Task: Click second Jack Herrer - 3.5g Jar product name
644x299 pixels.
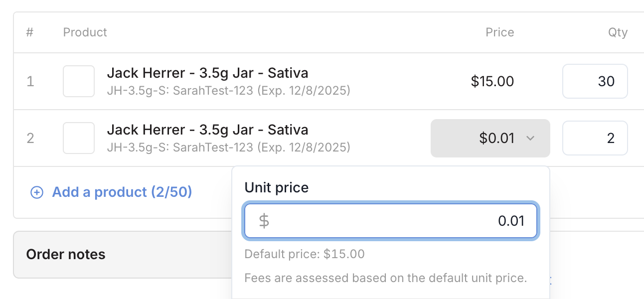Action: tap(207, 130)
